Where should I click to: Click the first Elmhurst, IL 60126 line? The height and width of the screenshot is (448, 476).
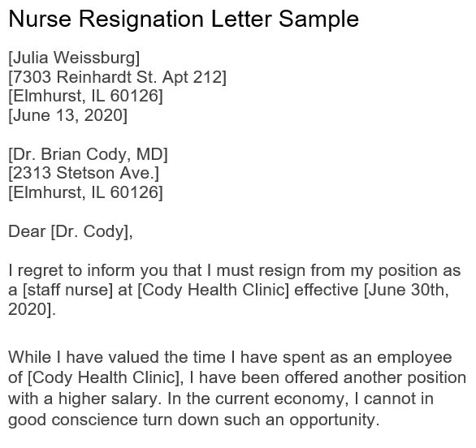click(85, 96)
